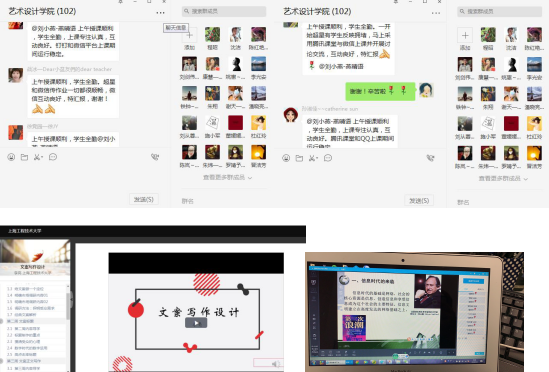
Task: Click the plus button to add member, left panel
Action: click(189, 35)
